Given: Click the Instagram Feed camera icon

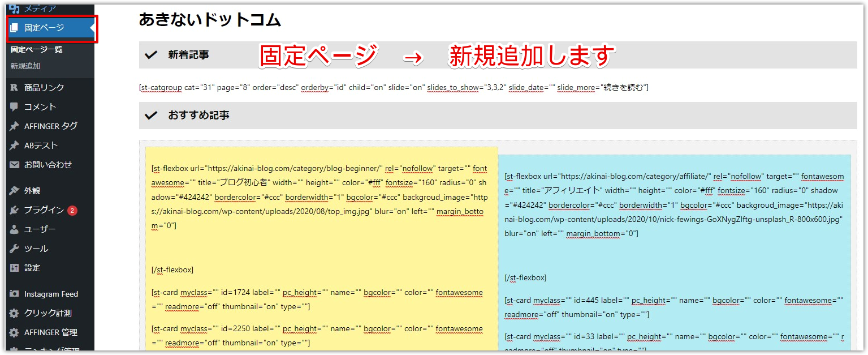Looking at the screenshot, I should click(14, 294).
